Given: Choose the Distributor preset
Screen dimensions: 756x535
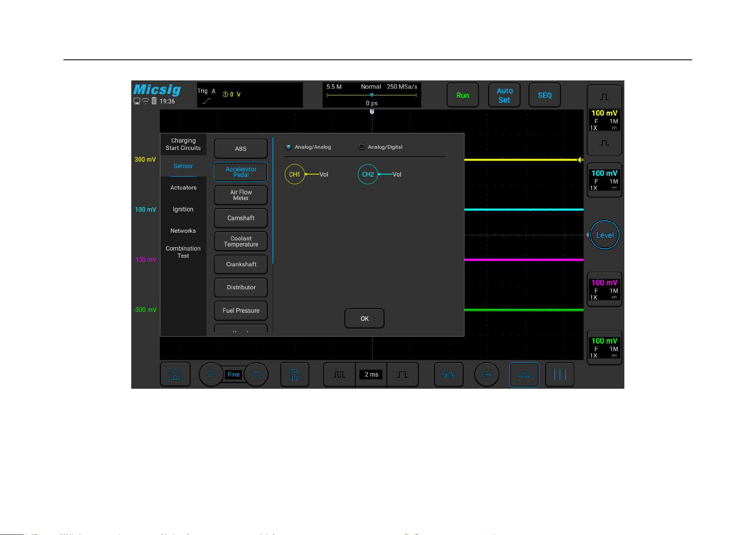Looking at the screenshot, I should [x=241, y=287].
